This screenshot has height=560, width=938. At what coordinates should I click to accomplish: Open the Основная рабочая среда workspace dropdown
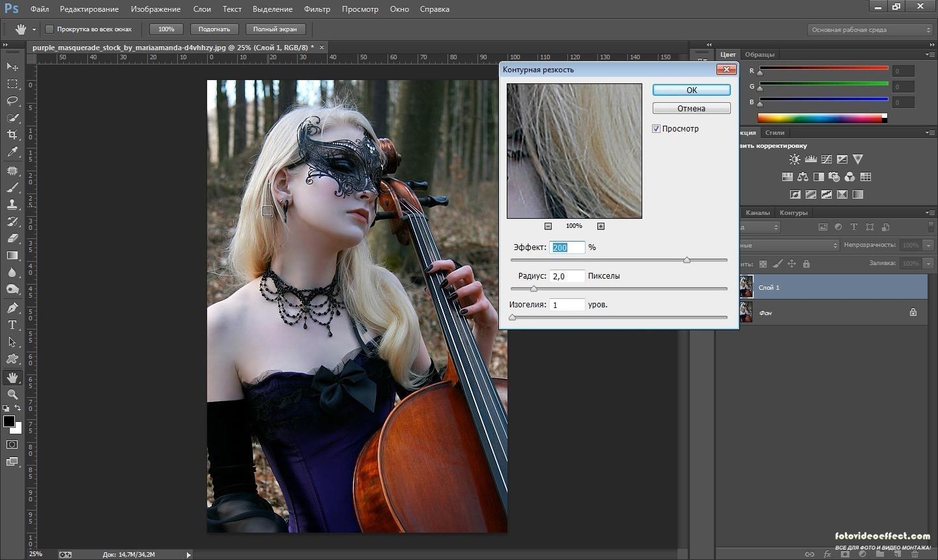coord(870,29)
